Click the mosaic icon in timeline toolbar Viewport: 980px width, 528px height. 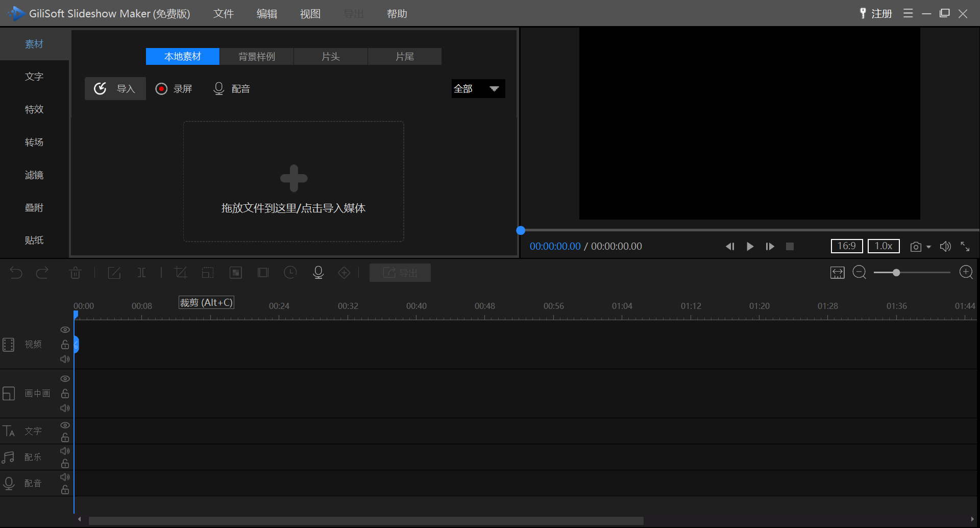click(236, 273)
